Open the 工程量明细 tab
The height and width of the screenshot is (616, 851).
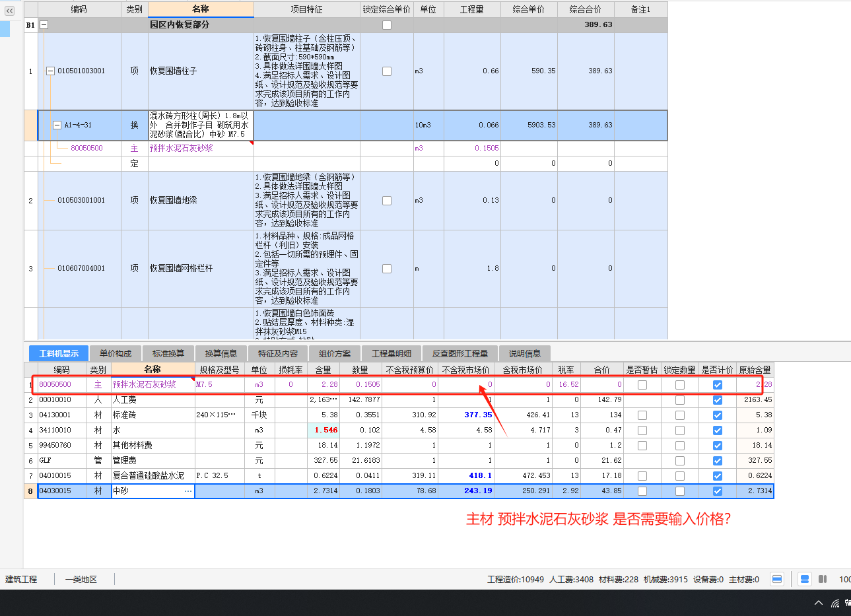point(391,353)
